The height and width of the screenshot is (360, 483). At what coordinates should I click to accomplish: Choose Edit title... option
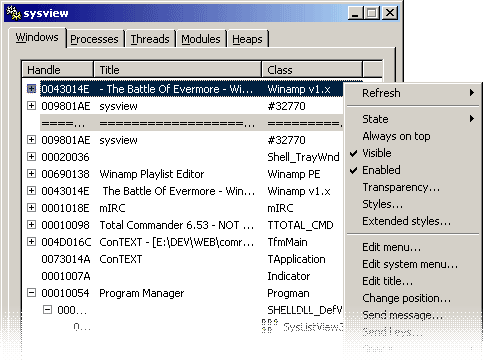coord(413,281)
